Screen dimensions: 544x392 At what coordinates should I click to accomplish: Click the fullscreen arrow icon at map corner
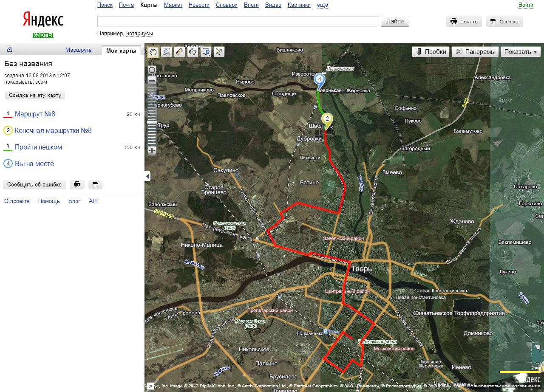150,386
